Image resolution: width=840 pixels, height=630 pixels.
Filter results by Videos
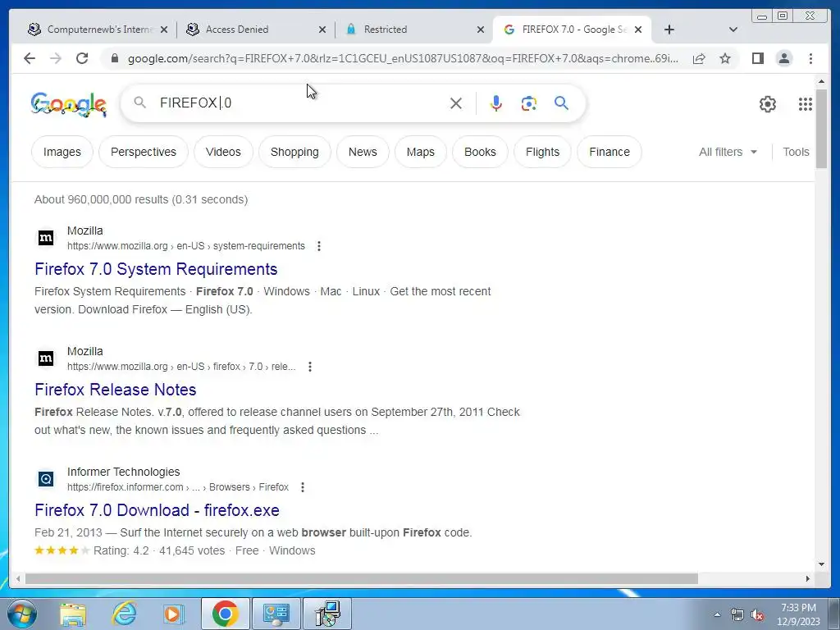(x=223, y=152)
